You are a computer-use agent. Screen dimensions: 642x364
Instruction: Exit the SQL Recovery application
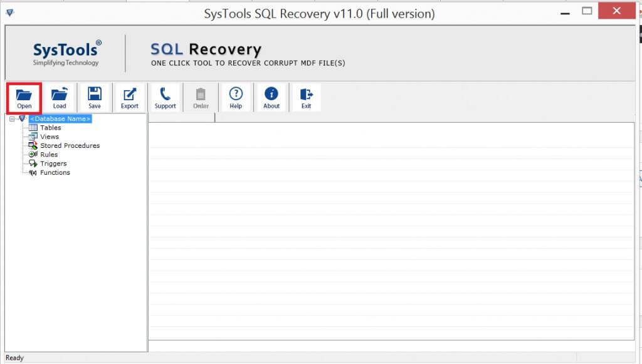(x=307, y=96)
